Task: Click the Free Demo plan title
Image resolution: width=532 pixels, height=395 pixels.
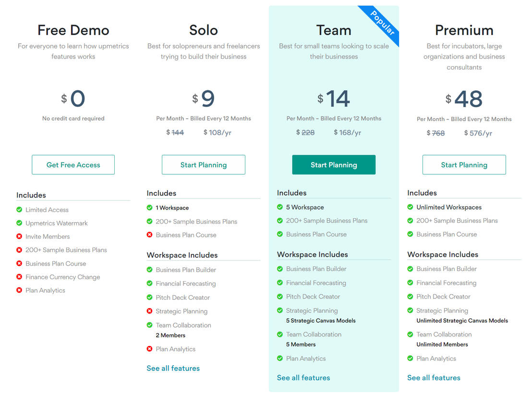Action: [x=73, y=30]
